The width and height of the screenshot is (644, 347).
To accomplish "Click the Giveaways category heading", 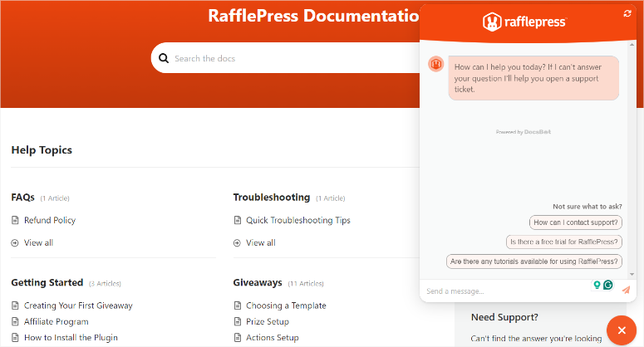I will tap(258, 282).
